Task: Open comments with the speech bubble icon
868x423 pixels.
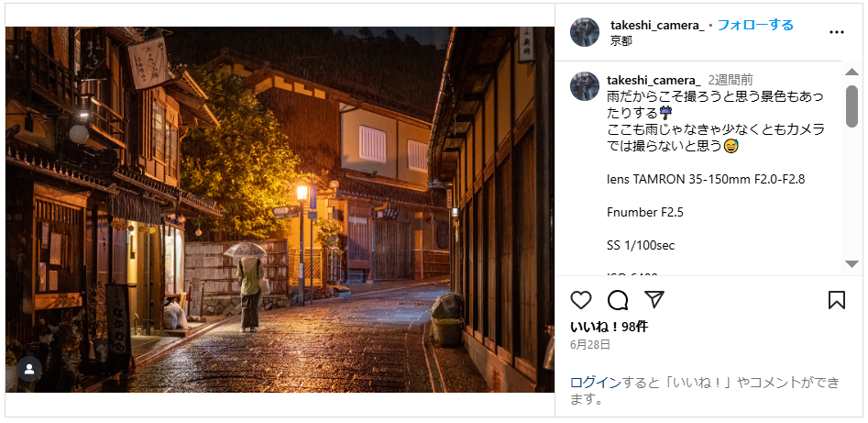Action: pyautogui.click(x=618, y=300)
